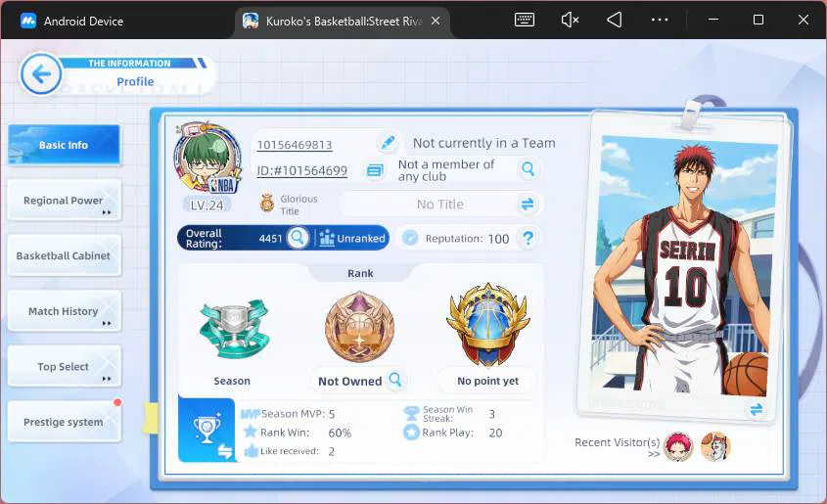Inspect Overall Rating details with magnifier
This screenshot has width=827, height=504.
click(x=298, y=238)
